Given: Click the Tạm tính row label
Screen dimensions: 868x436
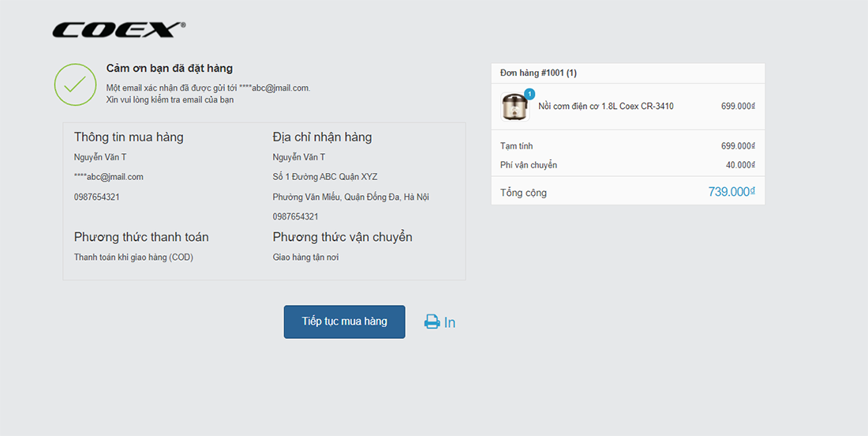Looking at the screenshot, I should point(517,146).
